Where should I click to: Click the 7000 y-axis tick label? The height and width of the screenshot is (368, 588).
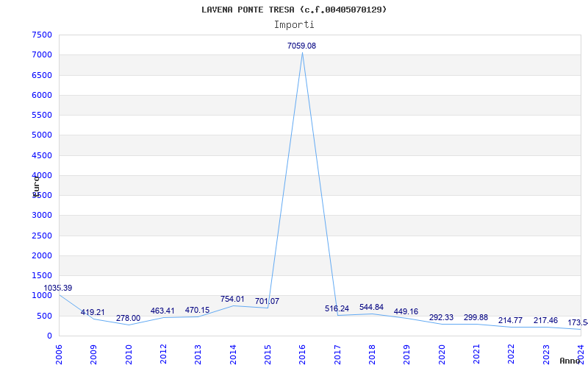[x=42, y=54]
